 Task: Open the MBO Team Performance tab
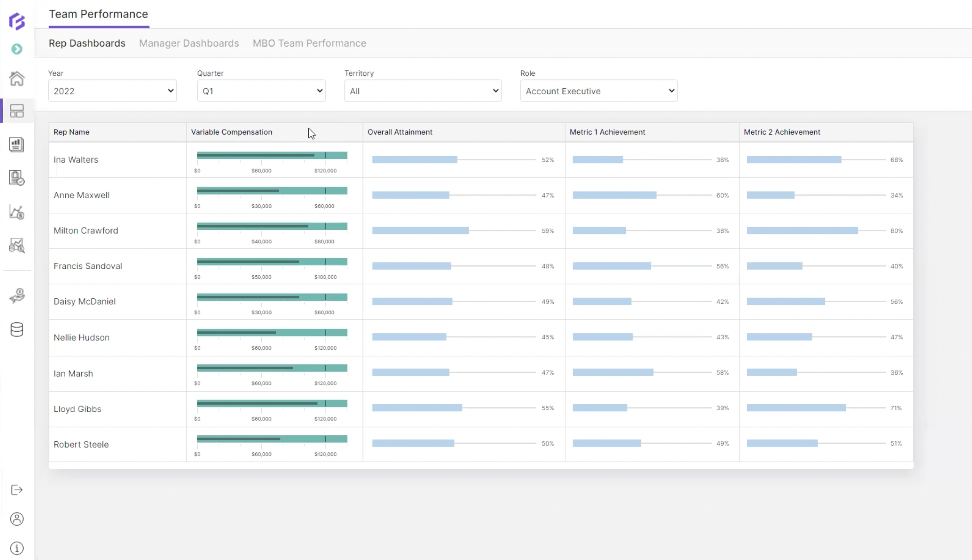[x=309, y=43]
